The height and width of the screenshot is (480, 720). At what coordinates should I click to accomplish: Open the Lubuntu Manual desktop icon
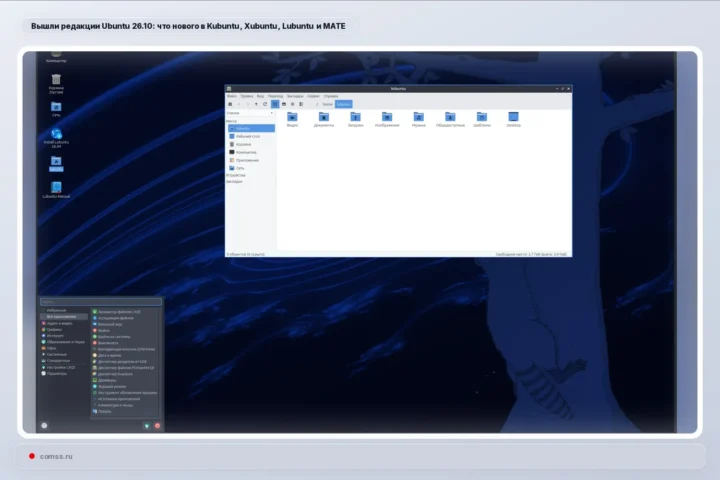click(56, 187)
